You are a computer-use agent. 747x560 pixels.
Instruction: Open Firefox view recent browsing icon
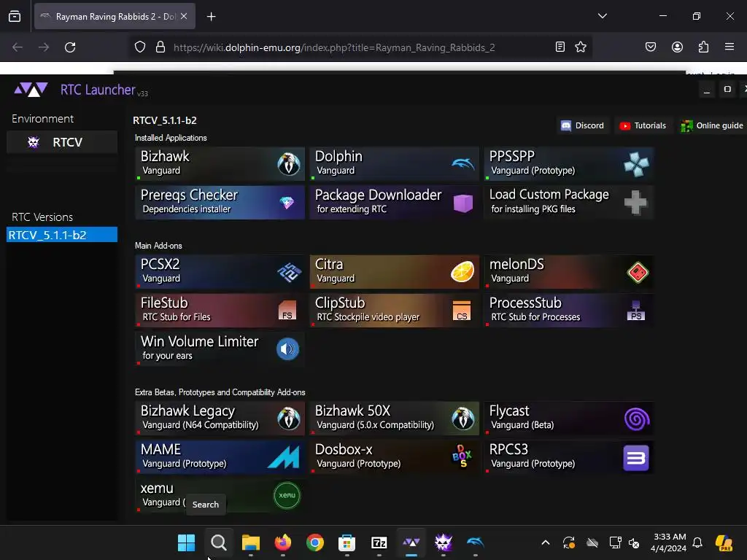point(15,17)
